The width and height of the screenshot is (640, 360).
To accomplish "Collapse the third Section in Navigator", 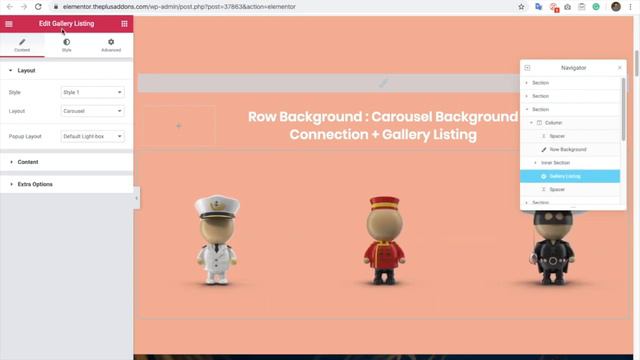I will 527,109.
